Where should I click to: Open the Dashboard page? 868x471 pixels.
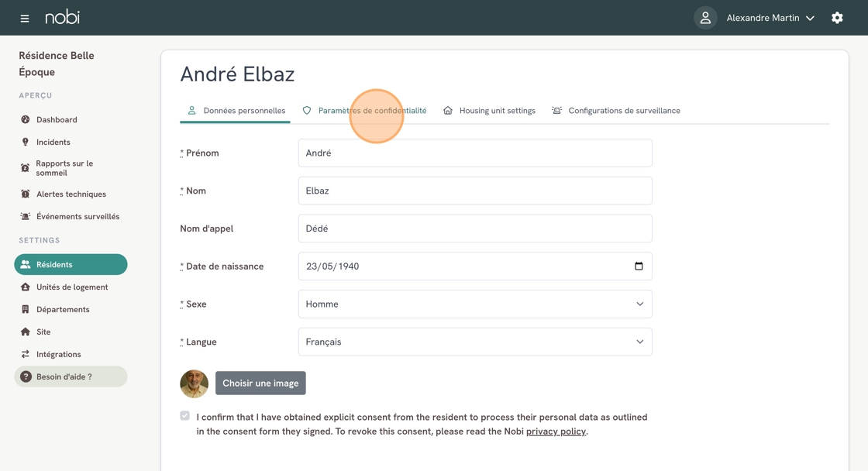point(57,120)
